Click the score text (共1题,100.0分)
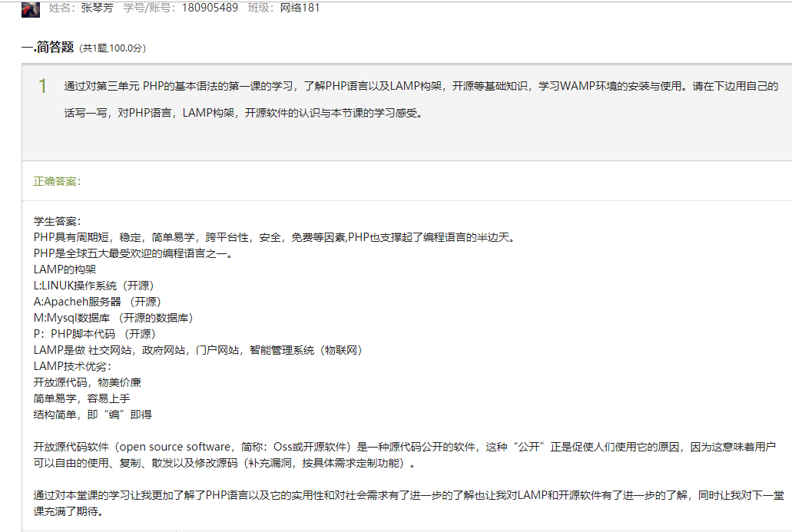The height and width of the screenshot is (532, 792). click(113, 48)
